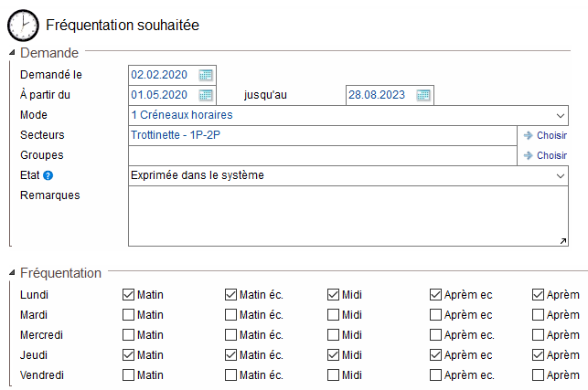Open the Etat dropdown list

(x=560, y=175)
